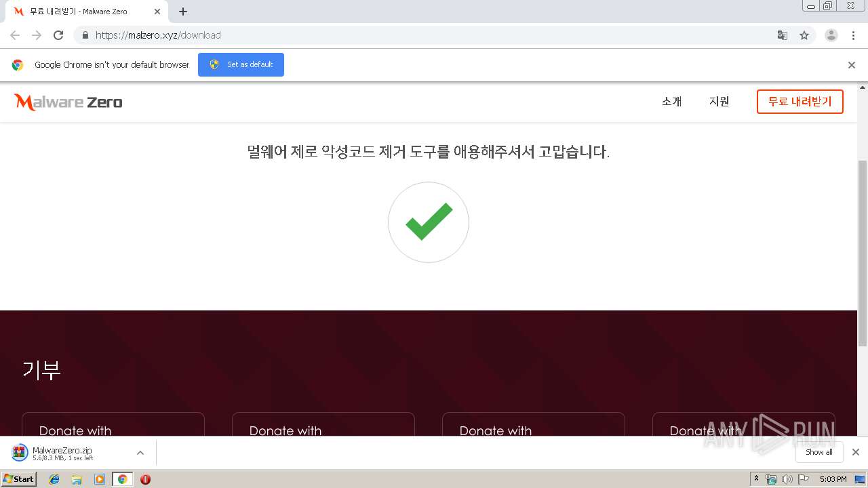The width and height of the screenshot is (868, 488).
Task: Open a new tab with the plus button
Action: [x=183, y=12]
